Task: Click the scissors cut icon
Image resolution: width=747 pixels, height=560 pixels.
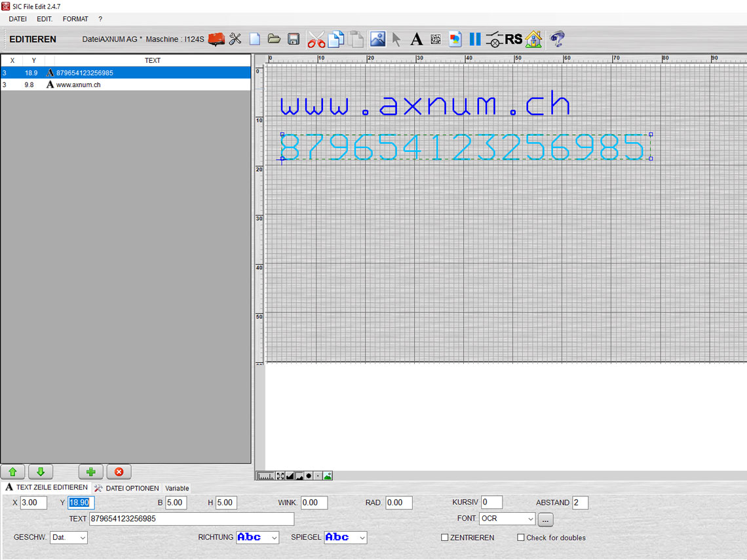Action: point(316,39)
